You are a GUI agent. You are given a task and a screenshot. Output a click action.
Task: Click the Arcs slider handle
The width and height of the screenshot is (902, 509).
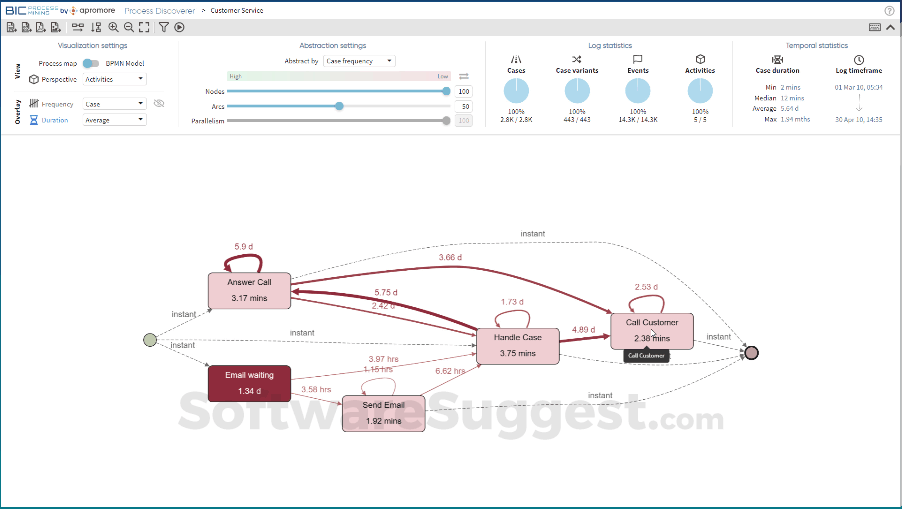pos(340,106)
